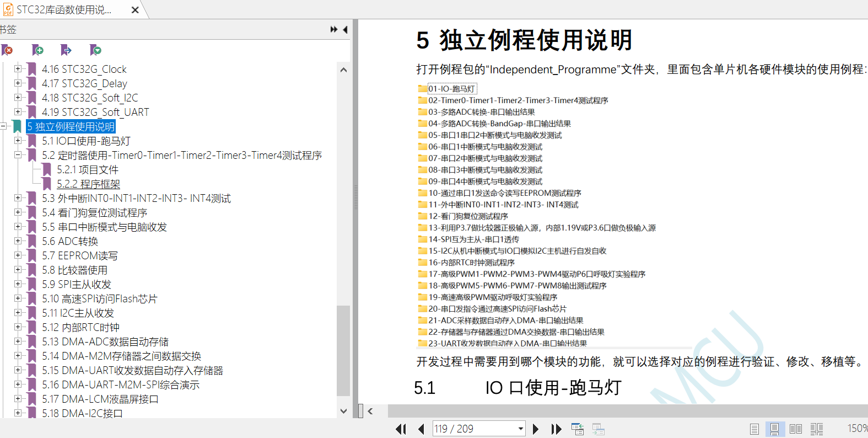This screenshot has height=438, width=868.
Task: Go to the first page
Action: [401, 429]
